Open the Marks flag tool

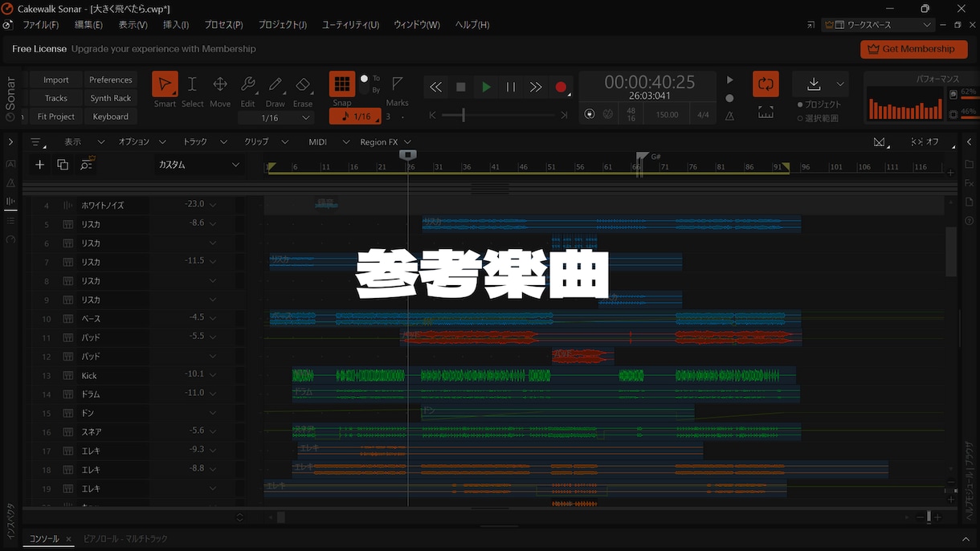click(x=397, y=84)
